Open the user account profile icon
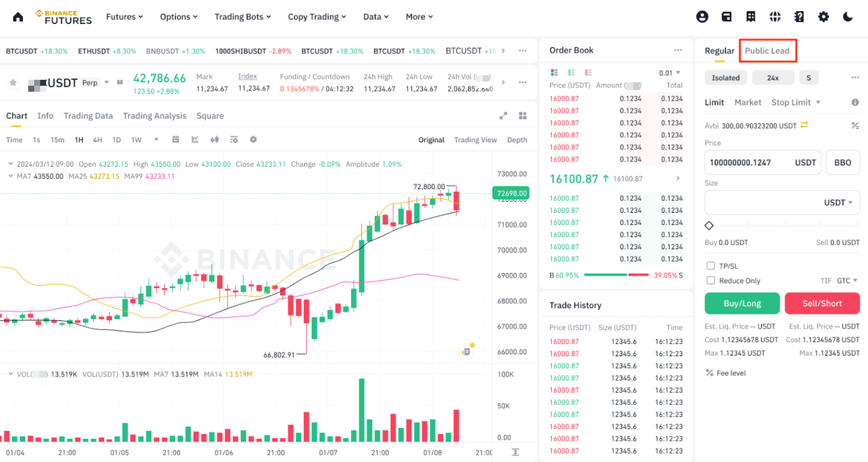Viewport: 868px width, 462px height. coord(702,17)
